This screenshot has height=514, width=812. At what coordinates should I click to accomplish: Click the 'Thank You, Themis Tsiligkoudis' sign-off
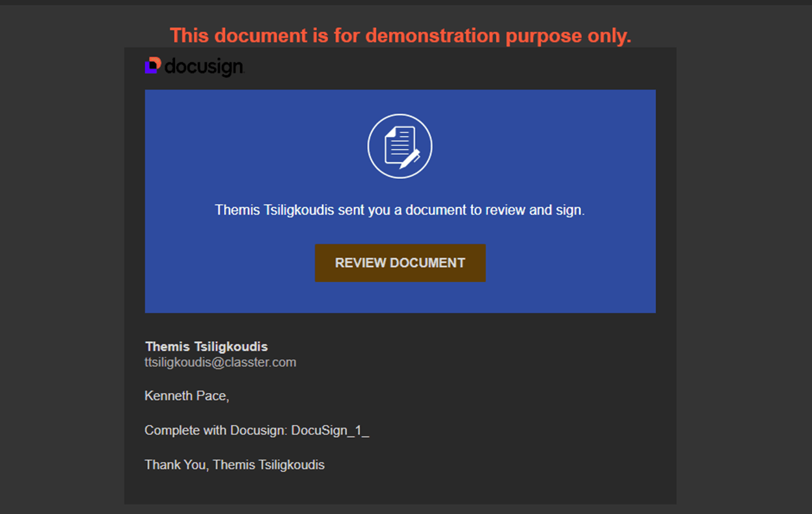pos(234,465)
